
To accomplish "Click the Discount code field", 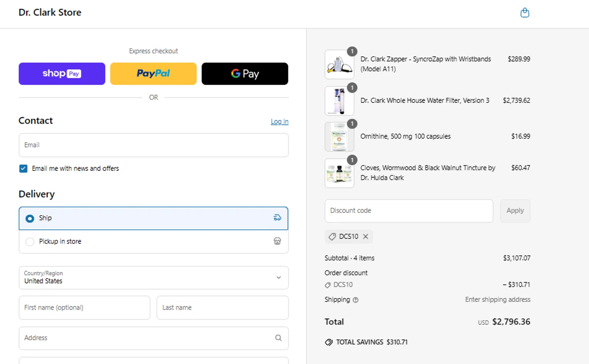I will pos(409,211).
